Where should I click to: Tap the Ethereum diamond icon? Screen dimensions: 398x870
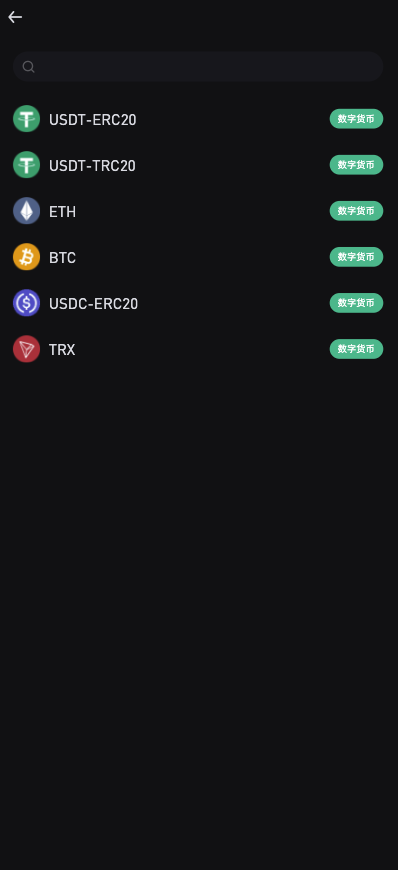click(x=27, y=211)
